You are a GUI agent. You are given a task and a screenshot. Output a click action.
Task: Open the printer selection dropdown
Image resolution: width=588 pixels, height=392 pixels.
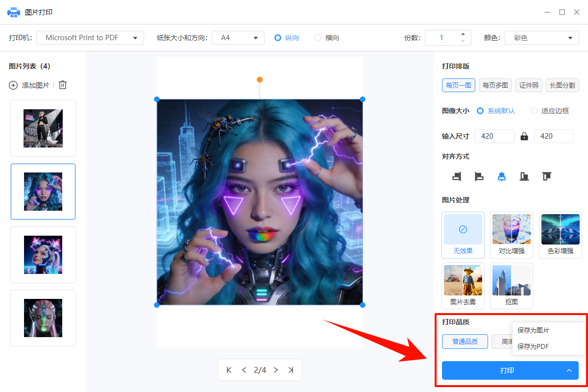(90, 37)
